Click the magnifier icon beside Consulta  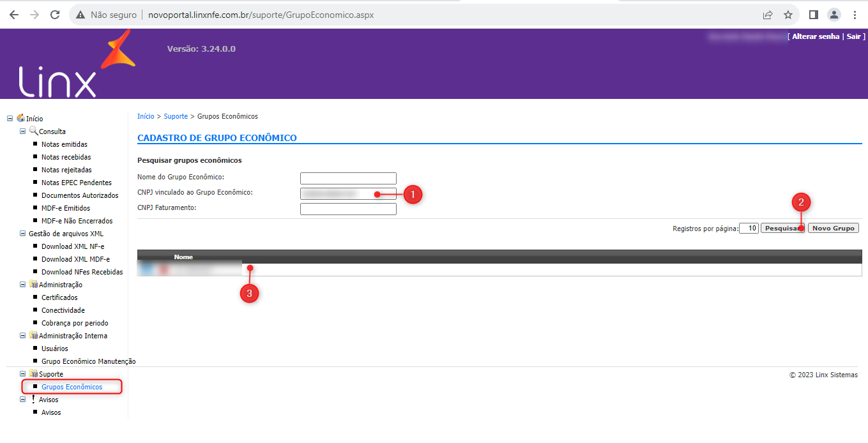[33, 131]
